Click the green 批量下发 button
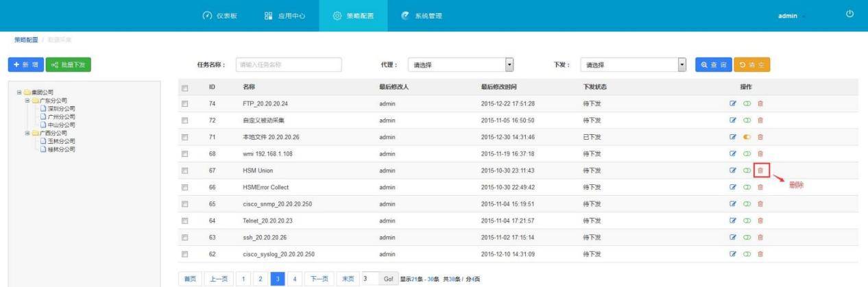The image size is (868, 287). pyautogui.click(x=68, y=64)
